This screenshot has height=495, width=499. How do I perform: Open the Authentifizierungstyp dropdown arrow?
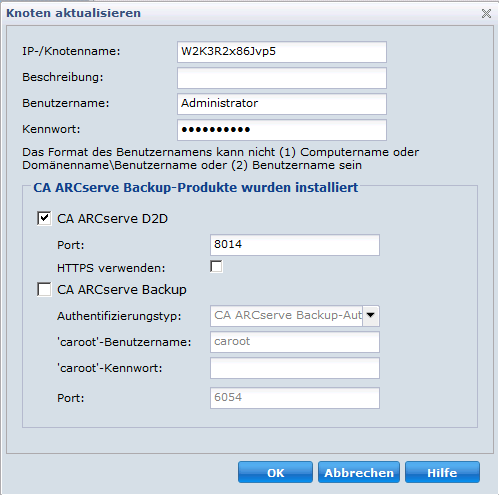(x=371, y=316)
